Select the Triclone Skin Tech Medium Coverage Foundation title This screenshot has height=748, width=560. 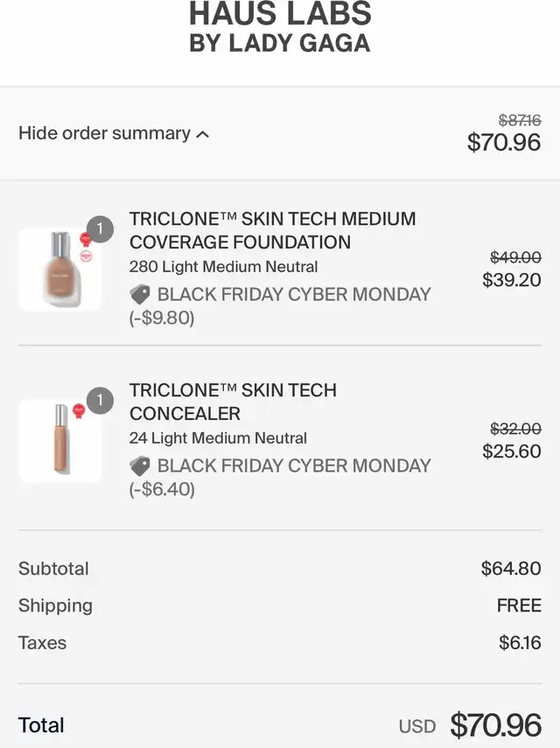point(272,230)
